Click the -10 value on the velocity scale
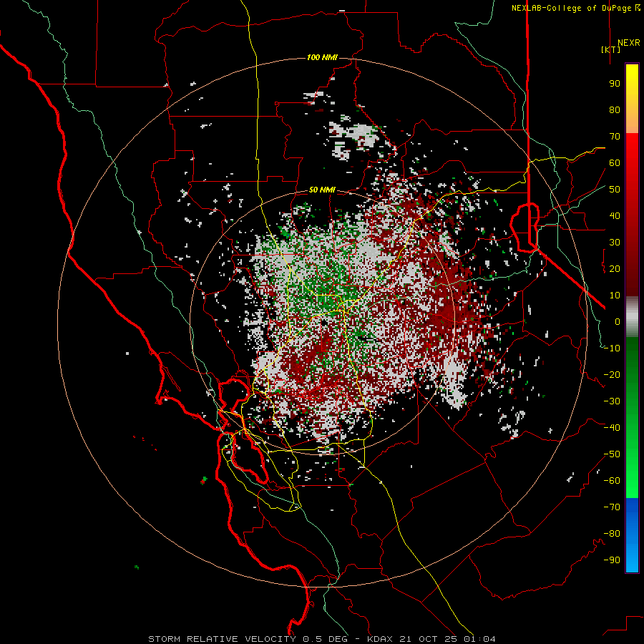The width and height of the screenshot is (644, 644). pos(612,348)
